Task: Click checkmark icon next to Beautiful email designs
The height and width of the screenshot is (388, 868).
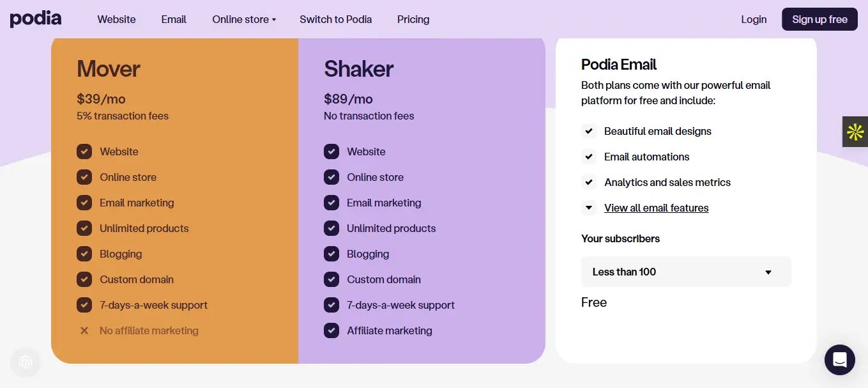Action: click(589, 131)
